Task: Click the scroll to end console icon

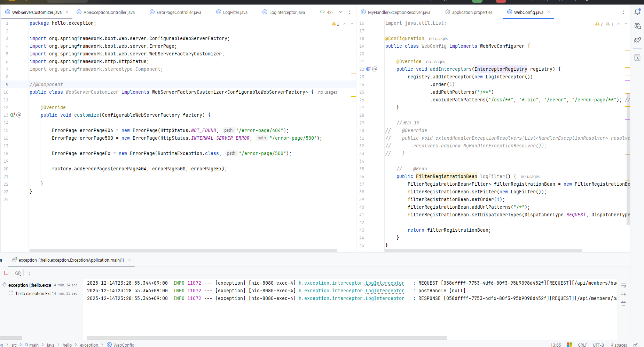Action: pyautogui.click(x=623, y=294)
